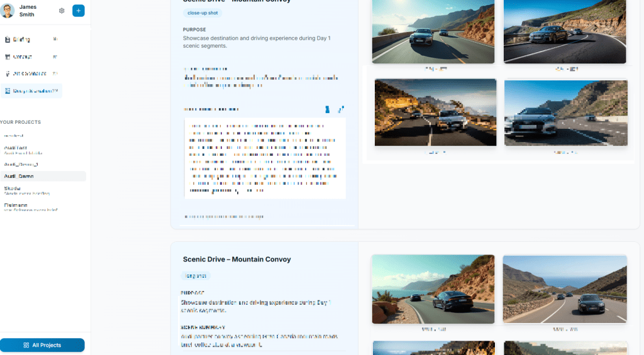The image size is (644, 355).
Task: Click the first blue icon above the prompt box
Action: tap(327, 109)
